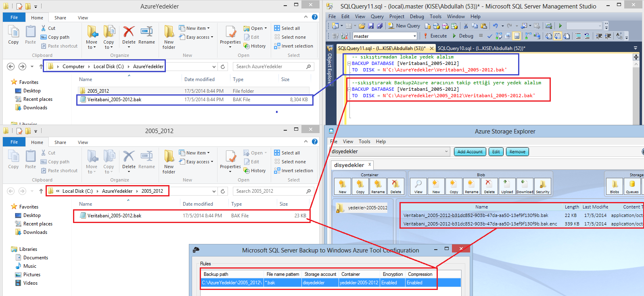This screenshot has width=644, height=296.
Task: Click the New Query button in SSMS
Action: [404, 26]
